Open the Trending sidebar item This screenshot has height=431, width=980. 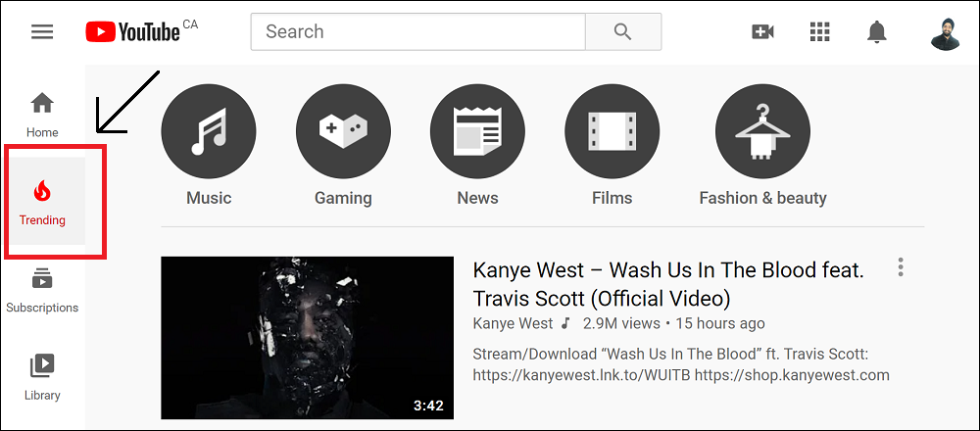tap(42, 201)
